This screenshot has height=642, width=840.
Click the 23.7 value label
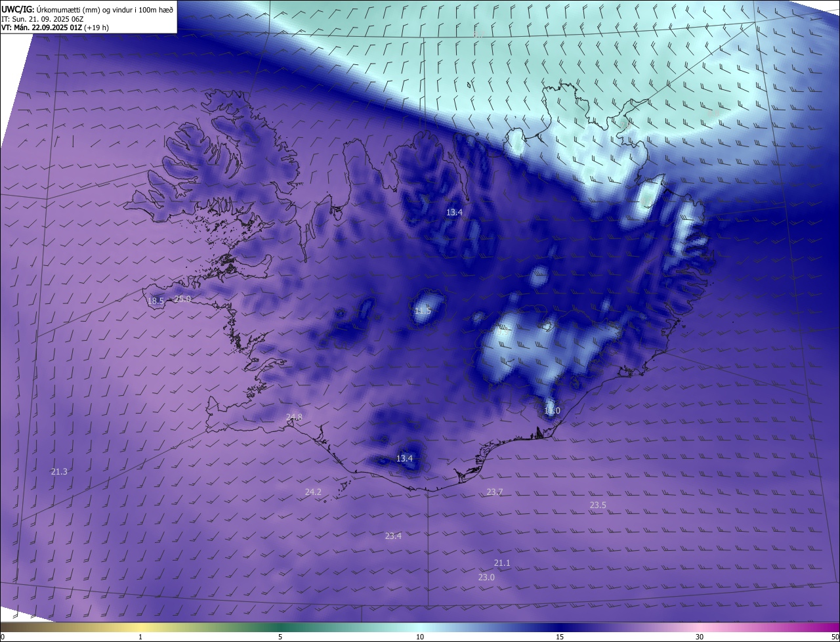coord(495,492)
